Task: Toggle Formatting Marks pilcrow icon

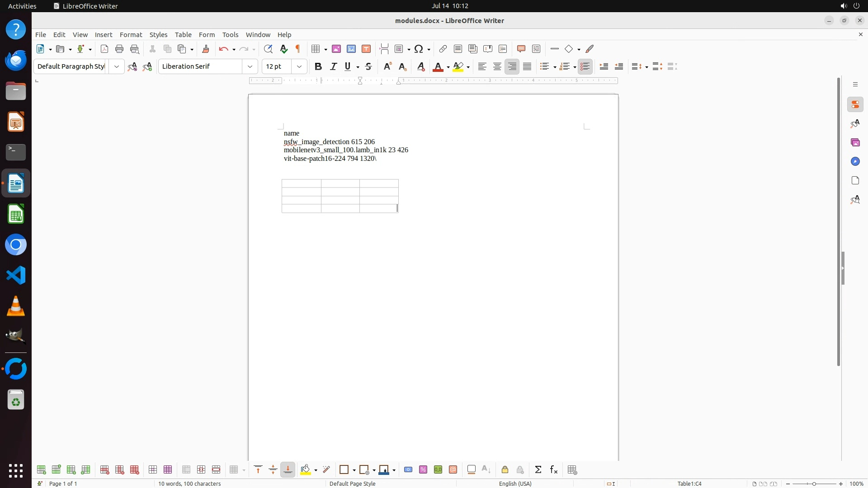Action: (x=298, y=49)
